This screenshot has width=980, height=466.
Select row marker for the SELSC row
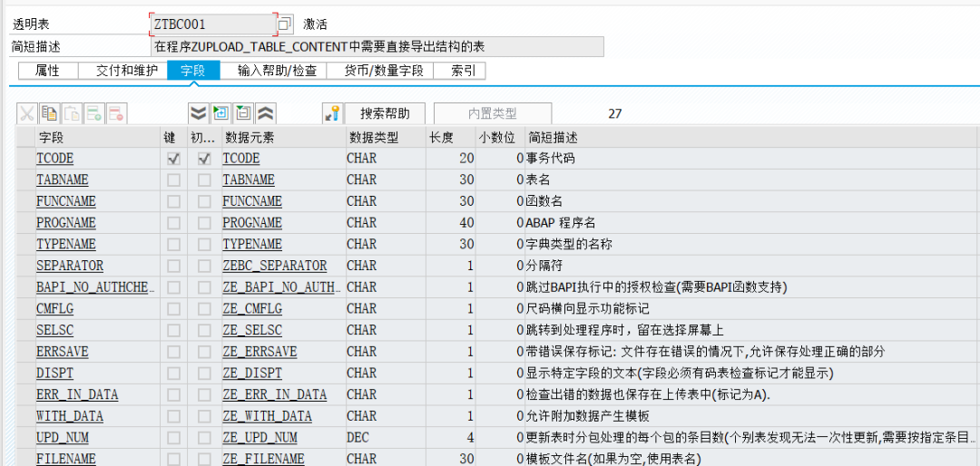25,330
